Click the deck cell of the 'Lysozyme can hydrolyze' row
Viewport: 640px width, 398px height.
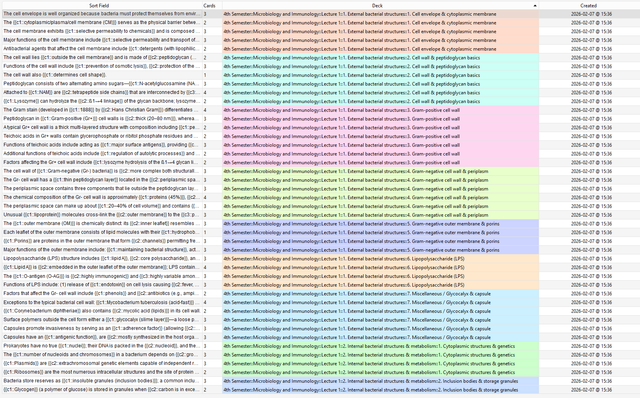point(380,101)
